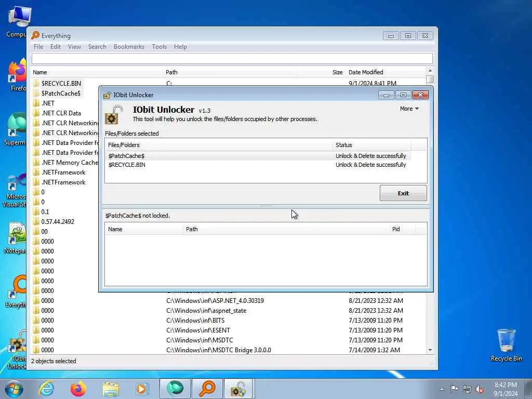Click the C:\Windows\inf\aspnet_state path cell
The image size is (532, 399).
pyautogui.click(x=206, y=311)
